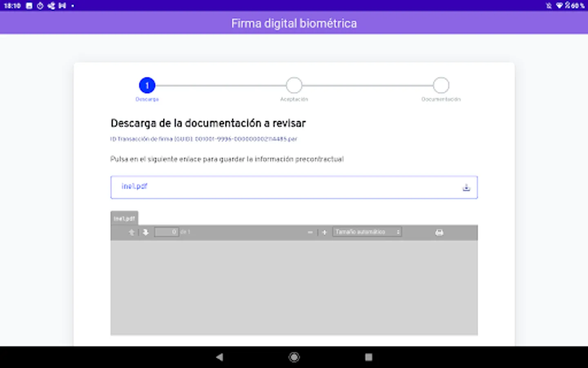Click the PDF page number field
The image size is (588, 368).
(x=166, y=232)
